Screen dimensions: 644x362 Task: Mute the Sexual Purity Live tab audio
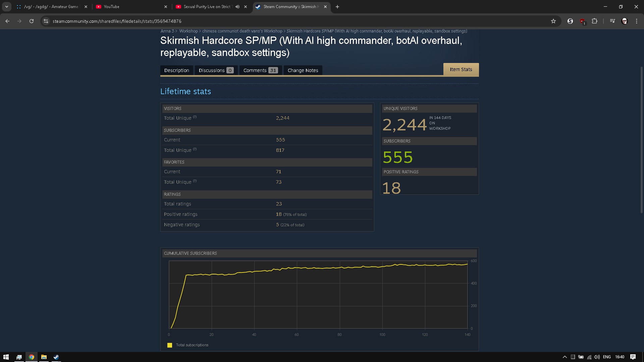[x=237, y=7]
